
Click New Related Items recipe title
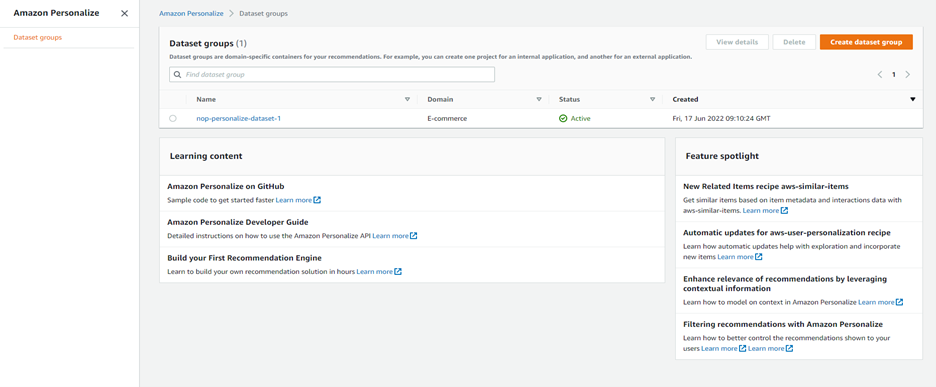766,186
